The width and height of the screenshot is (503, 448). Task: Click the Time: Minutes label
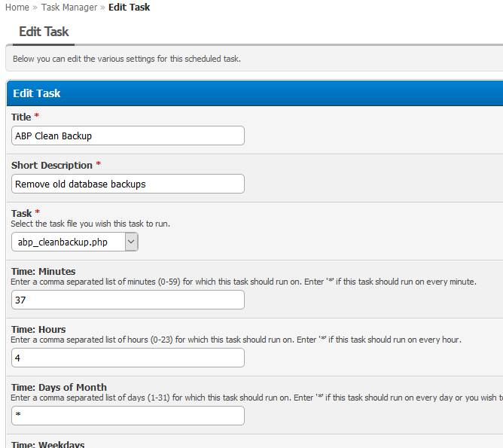click(x=43, y=271)
